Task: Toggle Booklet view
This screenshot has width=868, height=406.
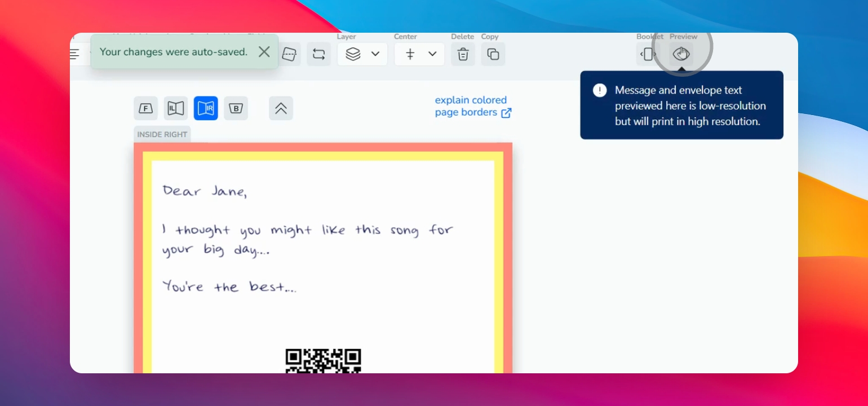Action: point(648,54)
